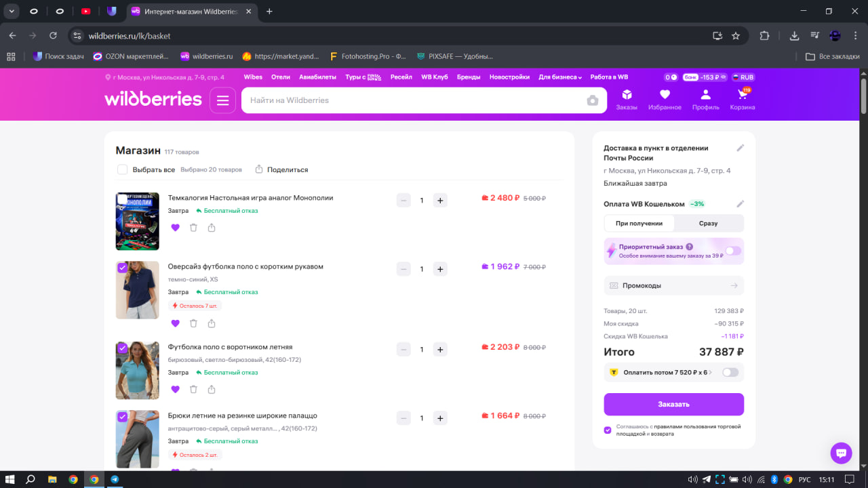
Task: Increase quantity of Оверсайз футболка поло
Action: [440, 269]
